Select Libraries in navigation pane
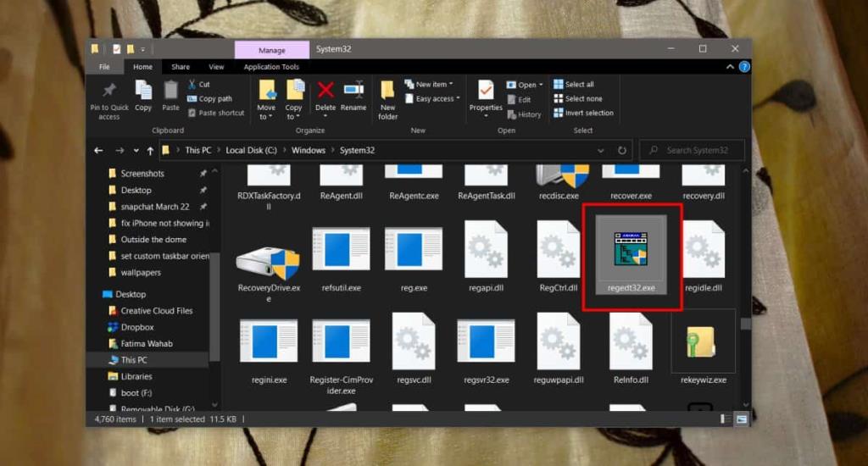This screenshot has height=466, width=868. click(x=136, y=376)
